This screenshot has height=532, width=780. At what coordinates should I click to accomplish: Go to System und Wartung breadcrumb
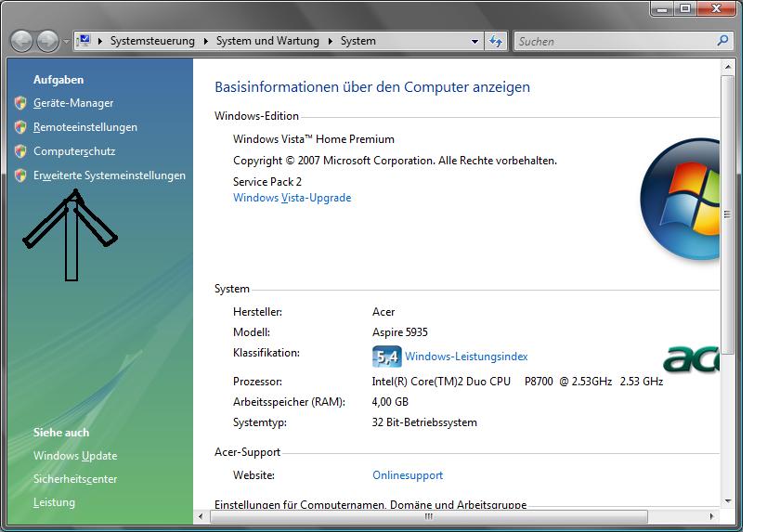pyautogui.click(x=267, y=41)
